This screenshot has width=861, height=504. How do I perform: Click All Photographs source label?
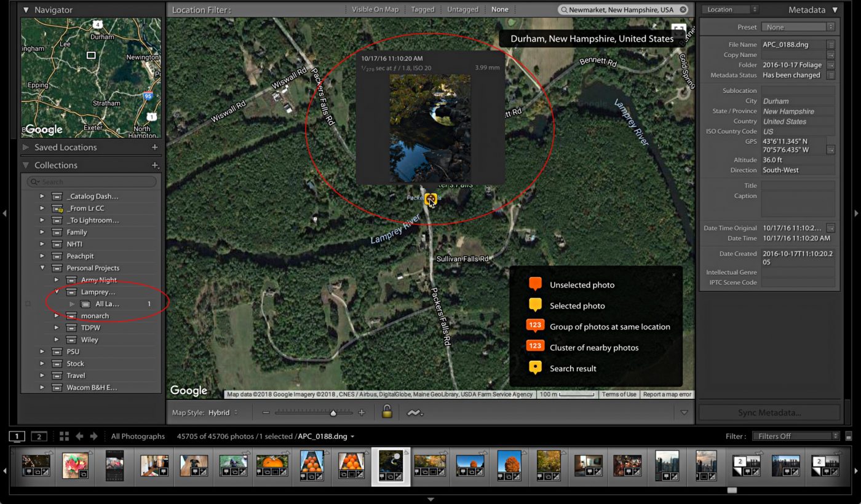pos(138,436)
